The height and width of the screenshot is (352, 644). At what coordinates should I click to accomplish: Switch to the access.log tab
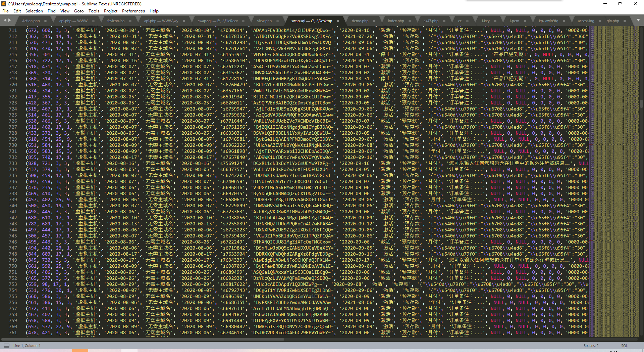coord(586,21)
